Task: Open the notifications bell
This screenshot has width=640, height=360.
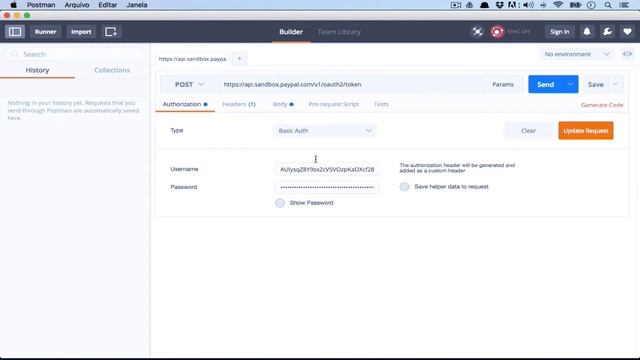Action: pos(587,31)
